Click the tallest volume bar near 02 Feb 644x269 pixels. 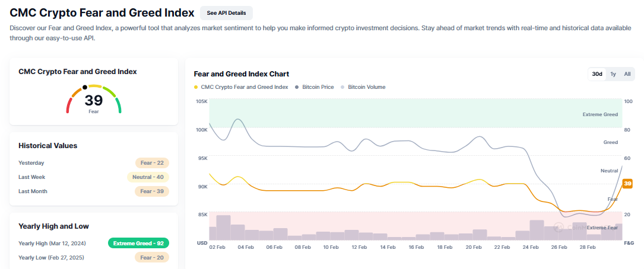[223, 228]
